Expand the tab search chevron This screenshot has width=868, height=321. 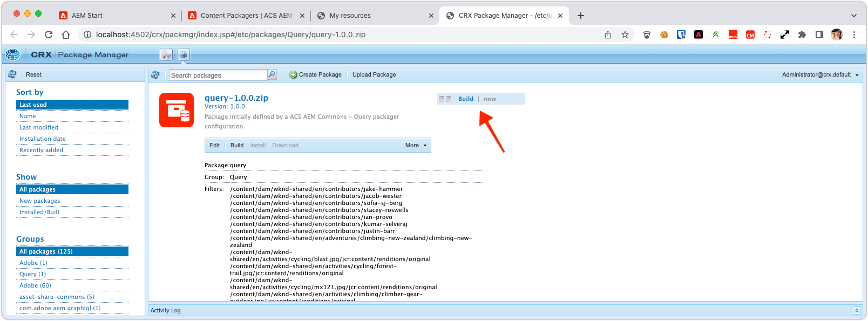pos(854,16)
